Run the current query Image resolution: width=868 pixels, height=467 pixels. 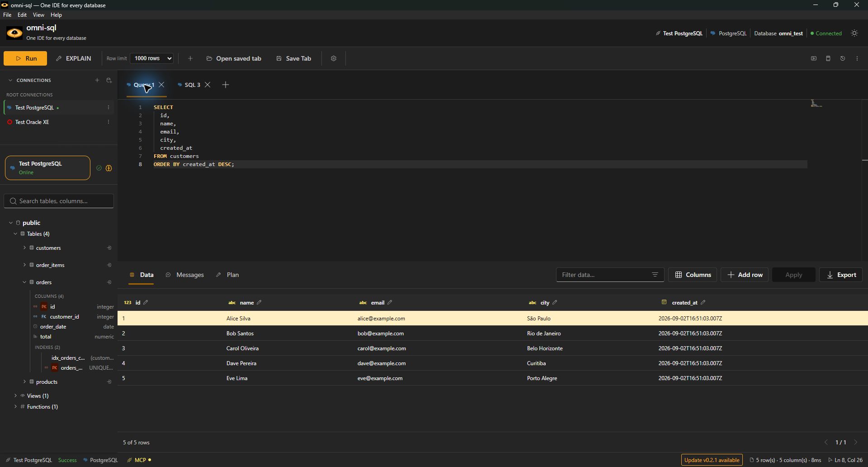[x=25, y=58]
